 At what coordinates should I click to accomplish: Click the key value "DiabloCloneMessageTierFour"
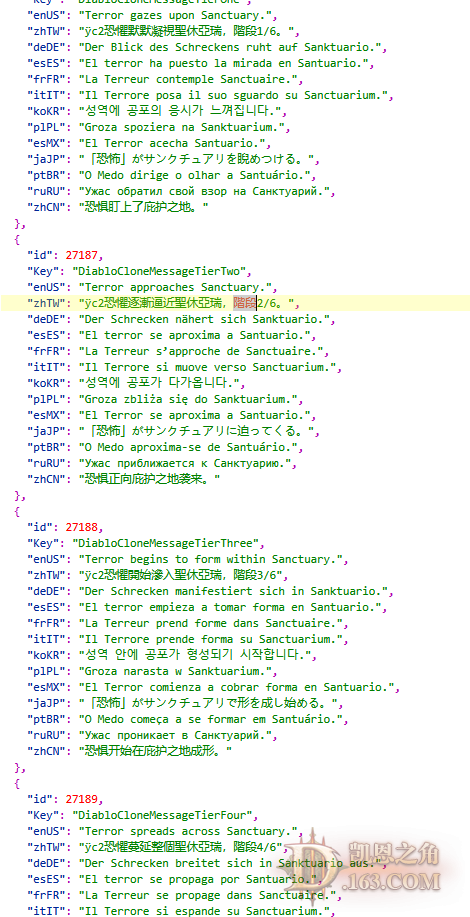click(x=164, y=815)
